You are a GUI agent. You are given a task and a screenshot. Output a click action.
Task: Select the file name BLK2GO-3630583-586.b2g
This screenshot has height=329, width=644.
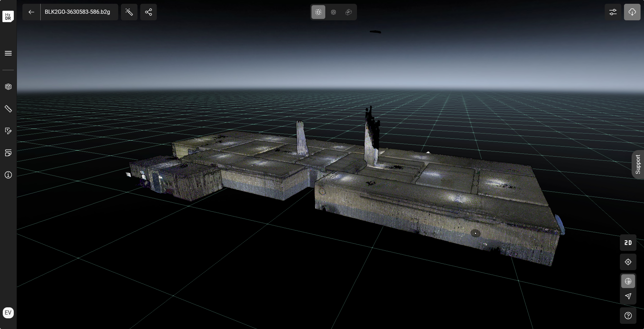click(78, 12)
